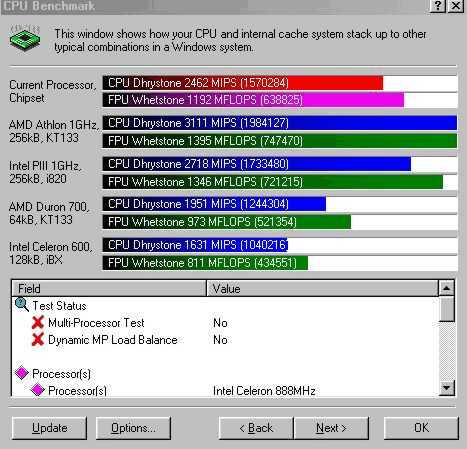Select the Dynamic MP Load Balance row
Screen dimensions: 467x449
tap(225, 340)
